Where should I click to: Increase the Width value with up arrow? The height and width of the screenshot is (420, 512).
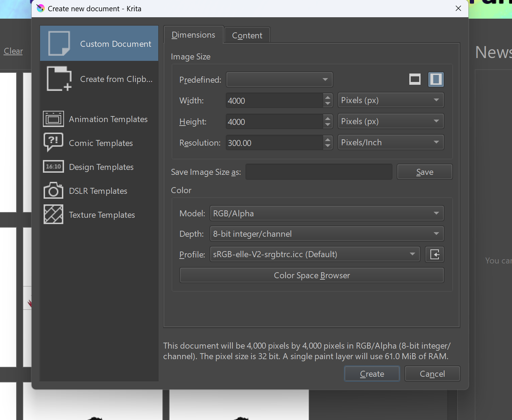pos(328,97)
